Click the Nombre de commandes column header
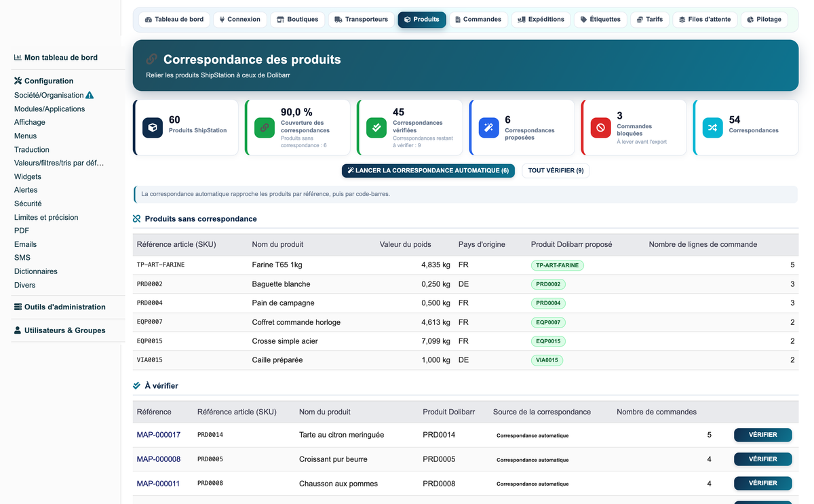814x504 pixels. coord(657,412)
